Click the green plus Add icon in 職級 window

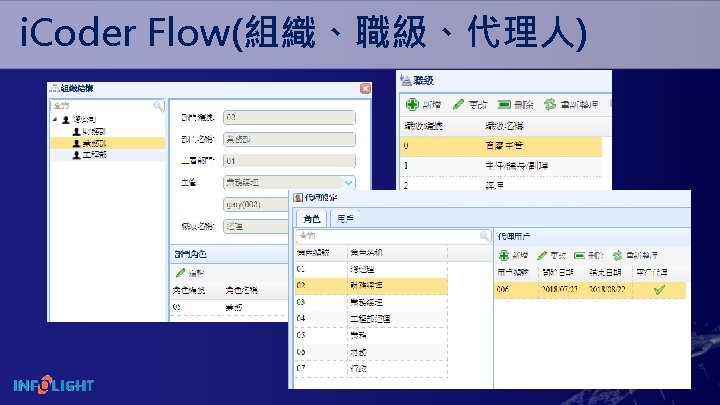point(412,105)
